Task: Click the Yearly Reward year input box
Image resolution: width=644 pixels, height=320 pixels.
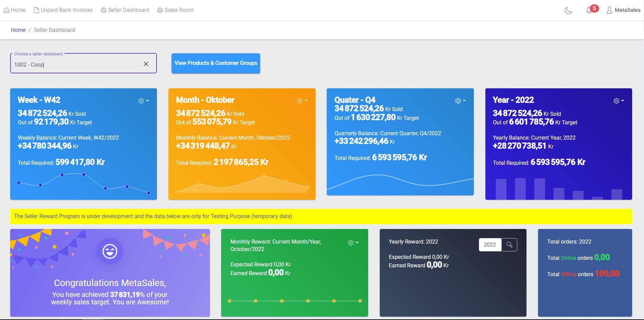Action: [x=490, y=245]
